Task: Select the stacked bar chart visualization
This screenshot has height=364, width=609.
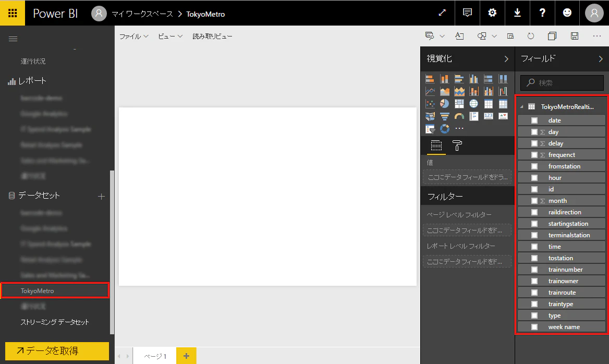Action: pos(430,79)
